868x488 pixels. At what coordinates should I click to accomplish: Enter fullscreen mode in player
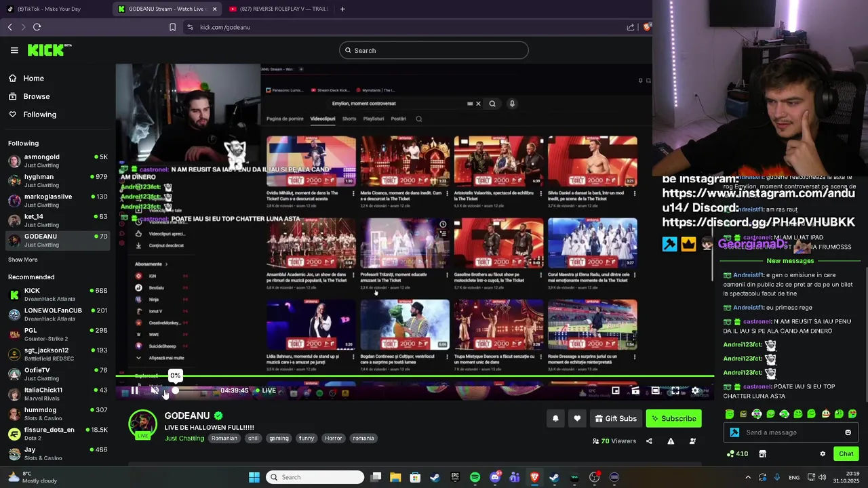tap(675, 390)
